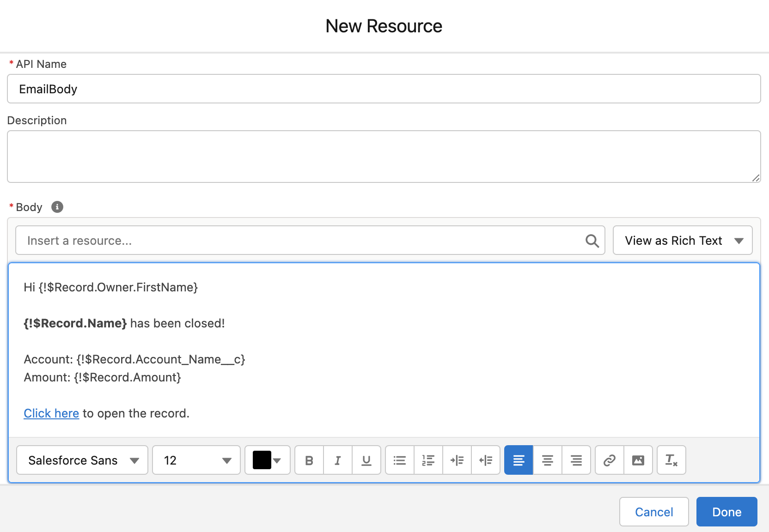
Task: Enable center text alignment
Action: coord(547,460)
